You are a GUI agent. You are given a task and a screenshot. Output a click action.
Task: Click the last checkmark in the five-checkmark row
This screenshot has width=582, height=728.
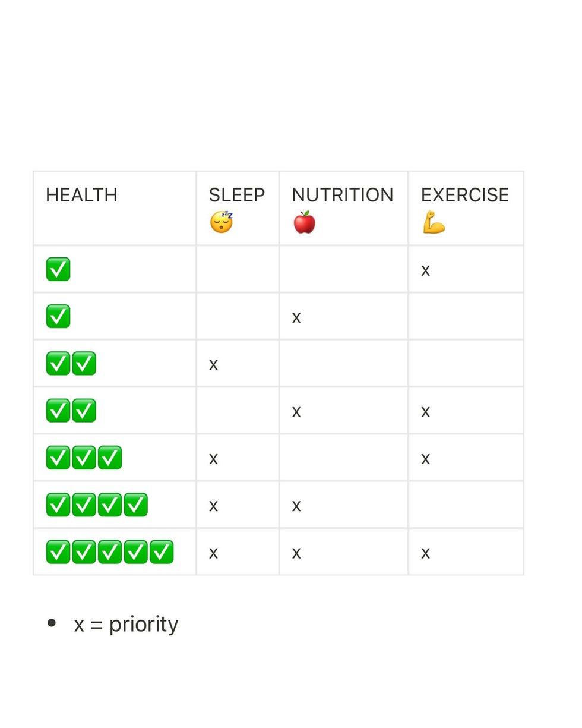tap(162, 551)
